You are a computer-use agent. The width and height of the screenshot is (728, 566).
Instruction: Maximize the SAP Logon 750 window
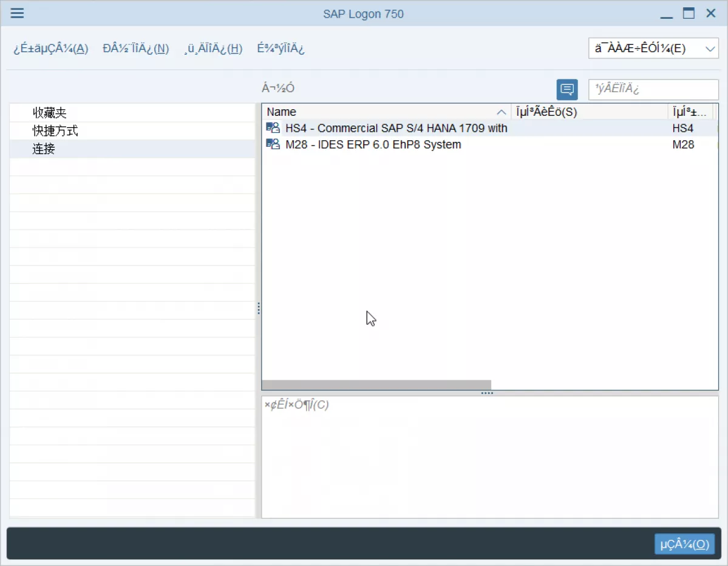(x=689, y=13)
